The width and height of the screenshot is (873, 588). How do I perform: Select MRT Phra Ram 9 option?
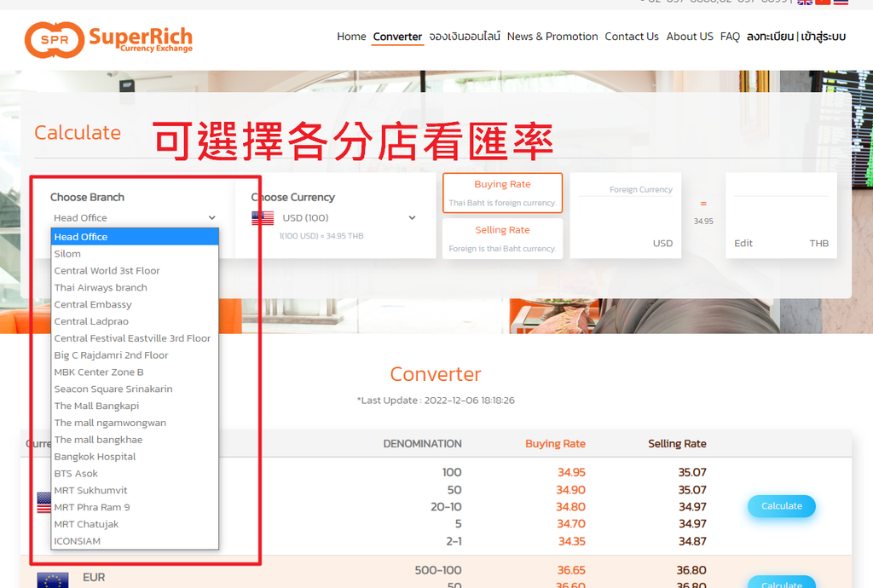135,507
